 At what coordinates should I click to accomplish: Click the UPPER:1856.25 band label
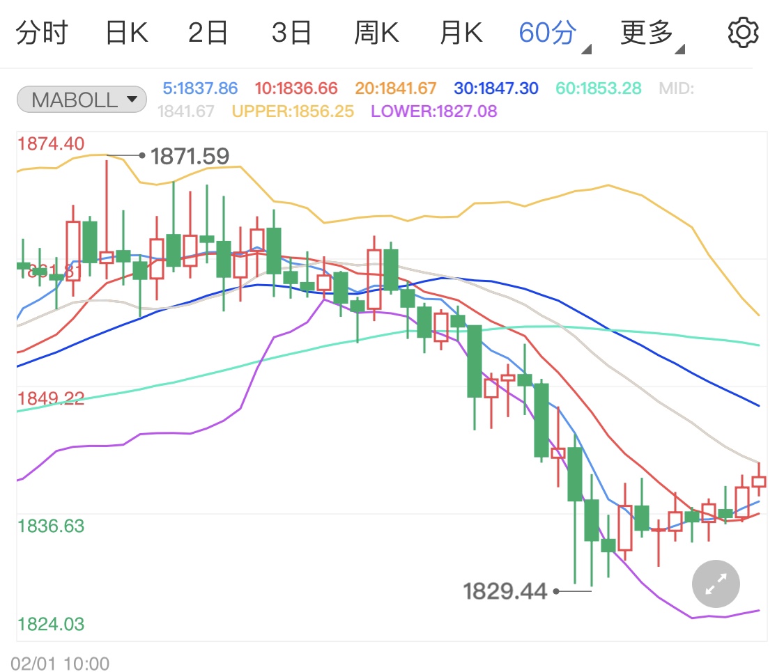click(293, 111)
